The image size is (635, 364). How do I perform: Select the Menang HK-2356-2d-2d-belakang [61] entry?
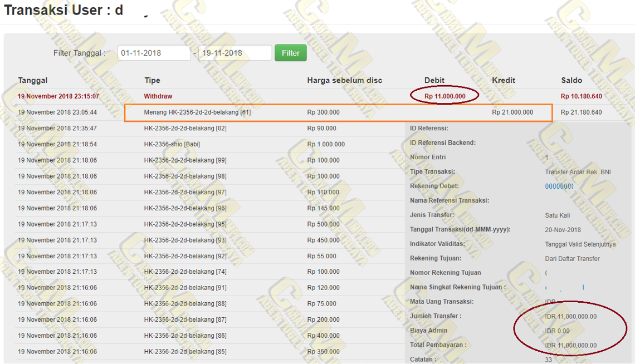pyautogui.click(x=197, y=112)
